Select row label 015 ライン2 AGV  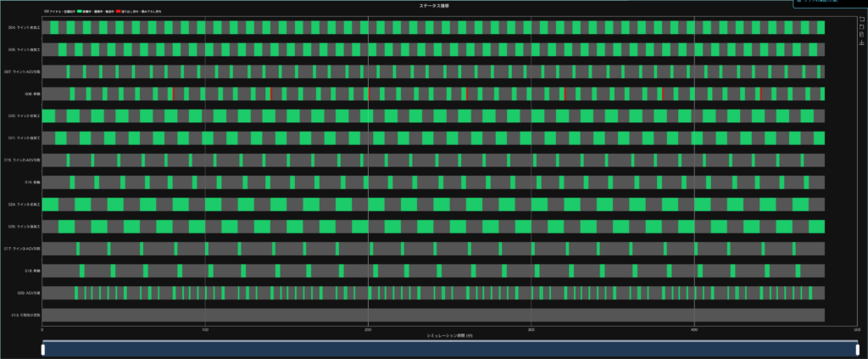tap(23, 160)
